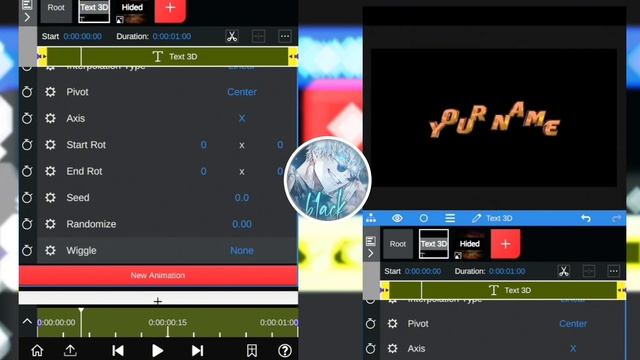
Task: Toggle the Randomize keyframe stopwatch
Action: pos(27,224)
